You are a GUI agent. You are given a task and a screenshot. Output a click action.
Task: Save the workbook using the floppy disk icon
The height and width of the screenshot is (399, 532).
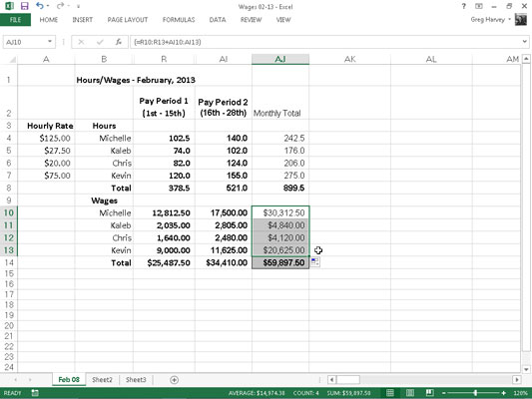tap(24, 6)
